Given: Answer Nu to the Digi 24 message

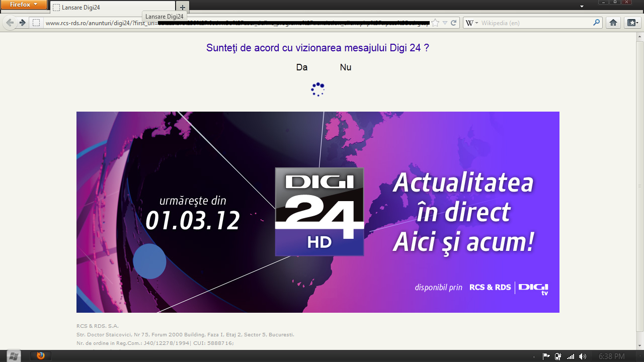Looking at the screenshot, I should 346,67.
